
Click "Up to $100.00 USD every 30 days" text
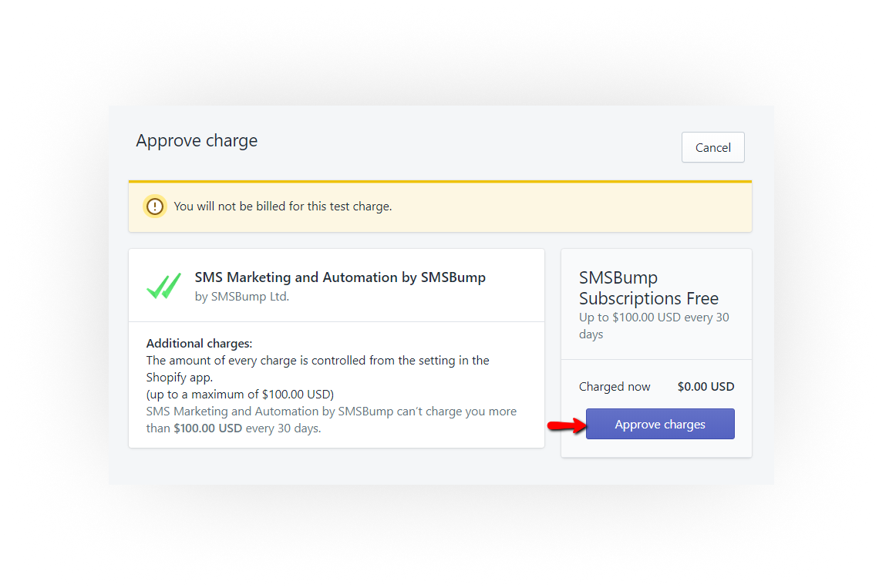pos(654,326)
